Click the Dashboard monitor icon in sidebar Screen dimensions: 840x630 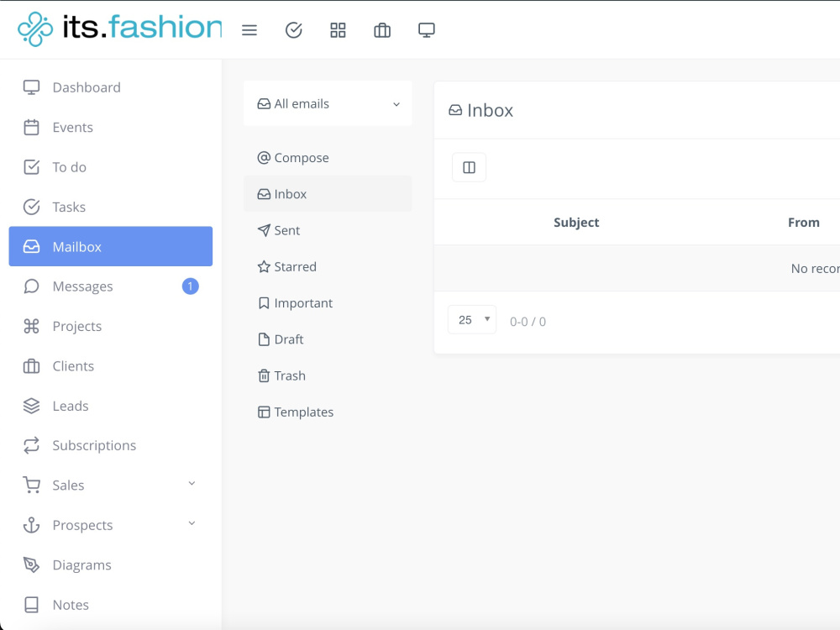coord(32,87)
